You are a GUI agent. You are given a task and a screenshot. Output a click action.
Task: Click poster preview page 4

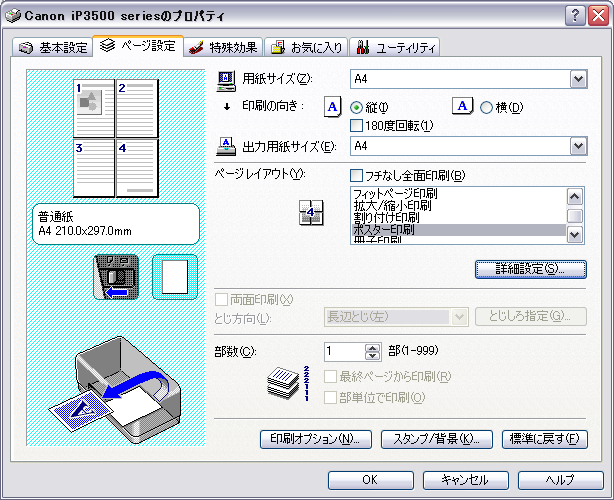point(137,168)
